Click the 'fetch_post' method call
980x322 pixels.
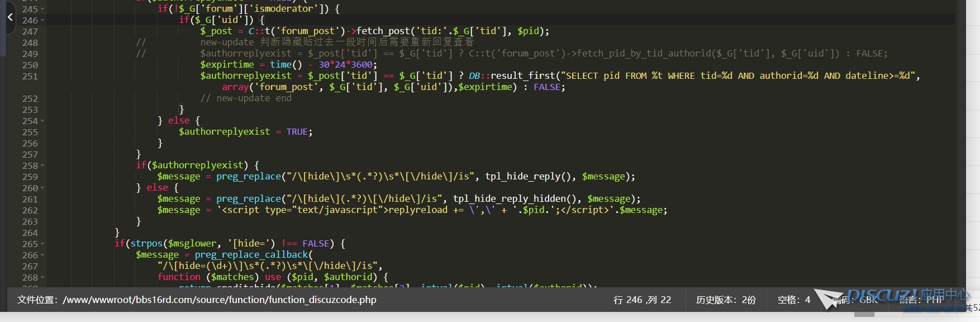click(x=383, y=31)
